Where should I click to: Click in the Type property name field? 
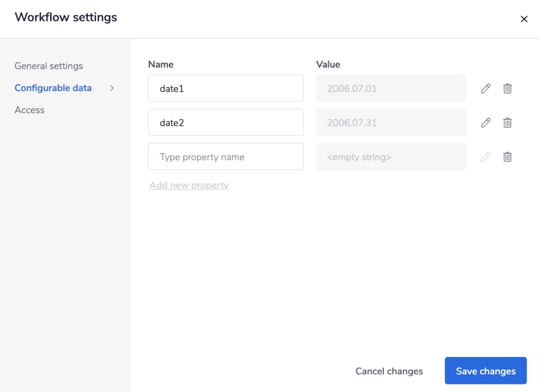225,156
